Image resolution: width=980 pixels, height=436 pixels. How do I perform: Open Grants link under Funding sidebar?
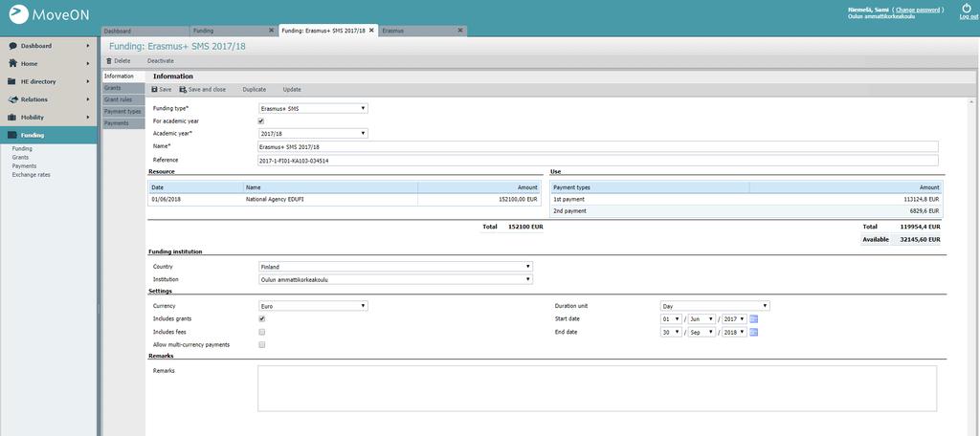point(21,158)
